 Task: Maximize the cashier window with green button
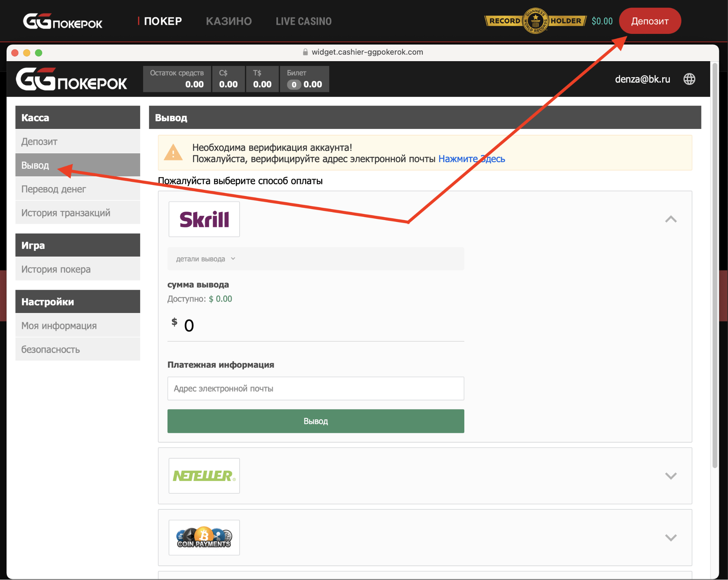click(x=39, y=53)
